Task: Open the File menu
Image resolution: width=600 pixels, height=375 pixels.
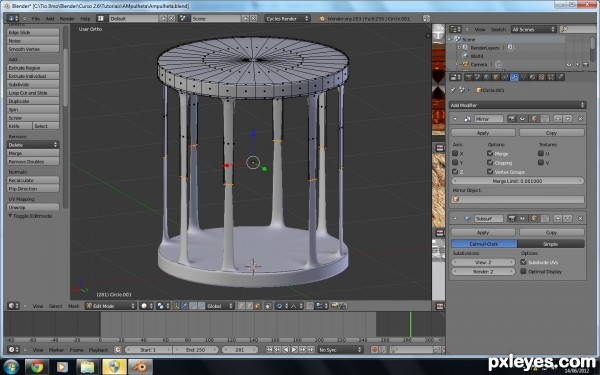Action: [36, 18]
